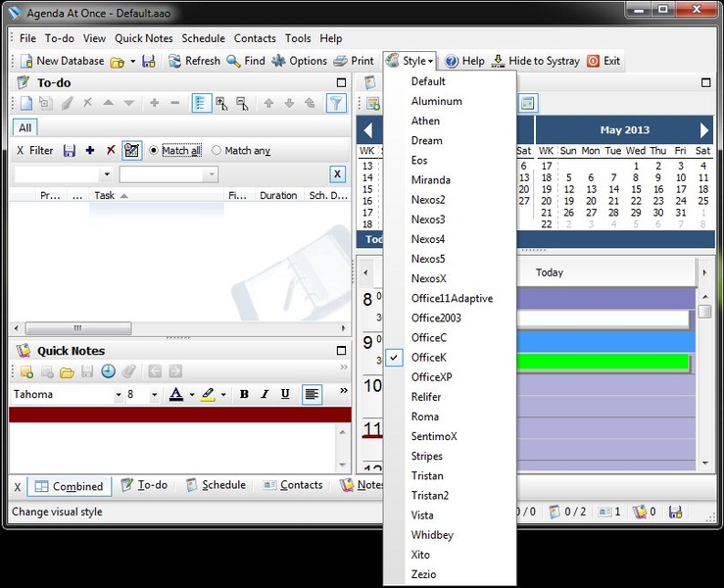Open the Tools menu
This screenshot has width=724, height=588.
298,38
